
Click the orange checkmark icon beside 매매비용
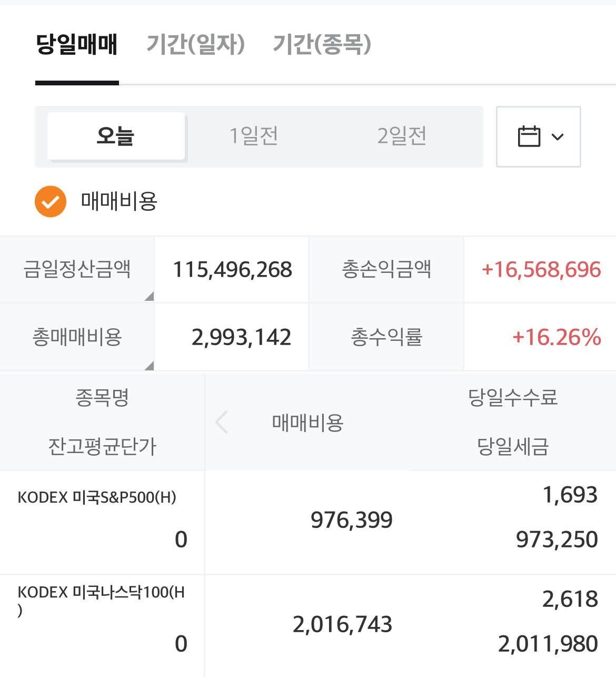[49, 202]
